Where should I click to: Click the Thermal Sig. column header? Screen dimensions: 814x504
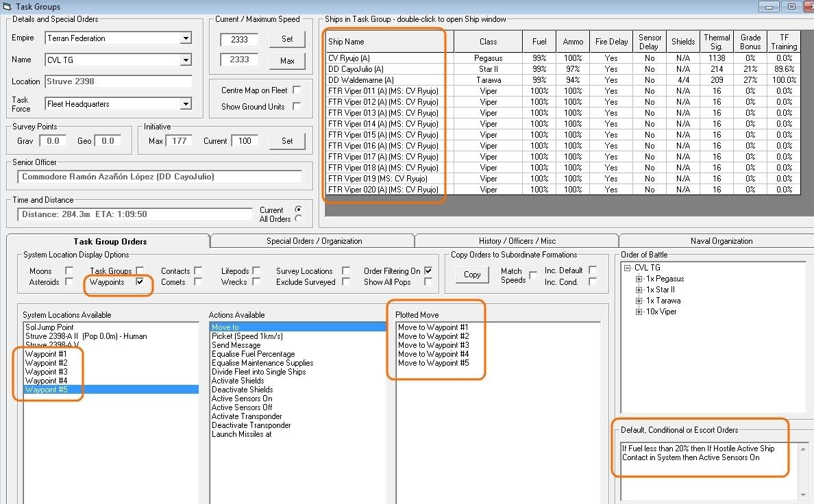717,42
